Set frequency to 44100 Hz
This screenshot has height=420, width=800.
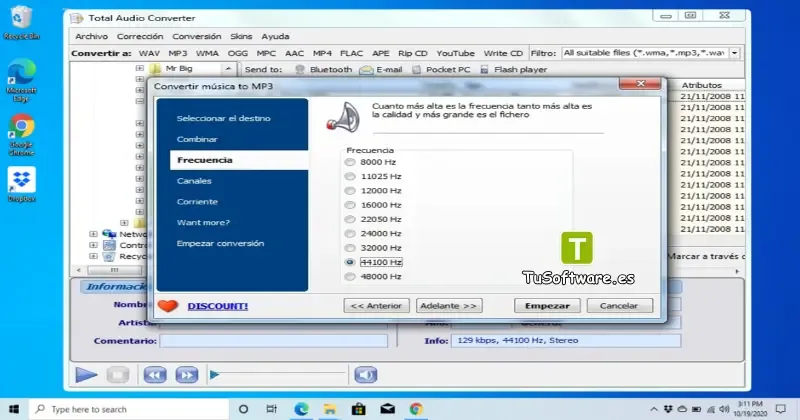[x=349, y=262]
